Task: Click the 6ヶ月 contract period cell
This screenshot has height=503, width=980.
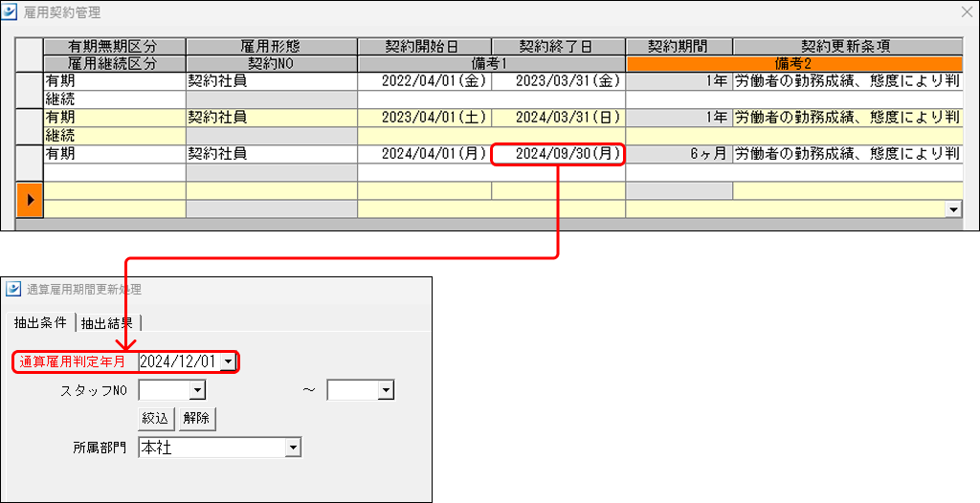Action: pos(679,154)
